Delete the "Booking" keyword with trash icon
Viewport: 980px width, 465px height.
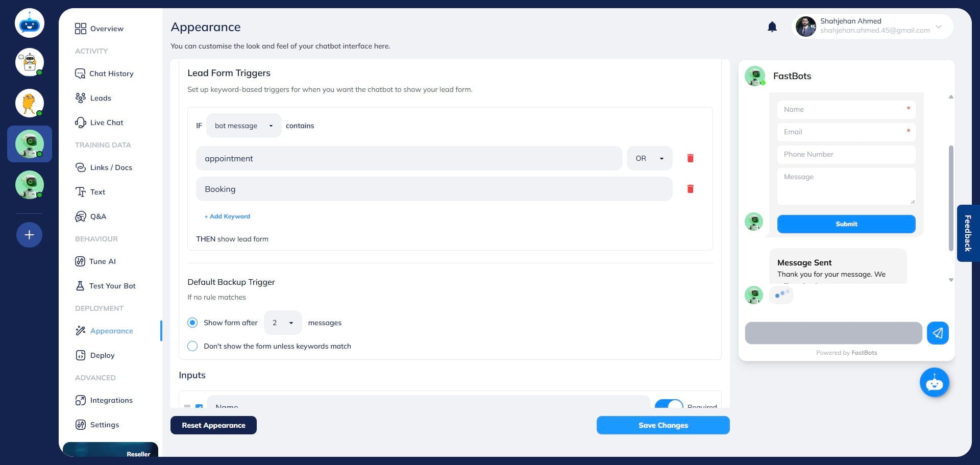pyautogui.click(x=690, y=189)
